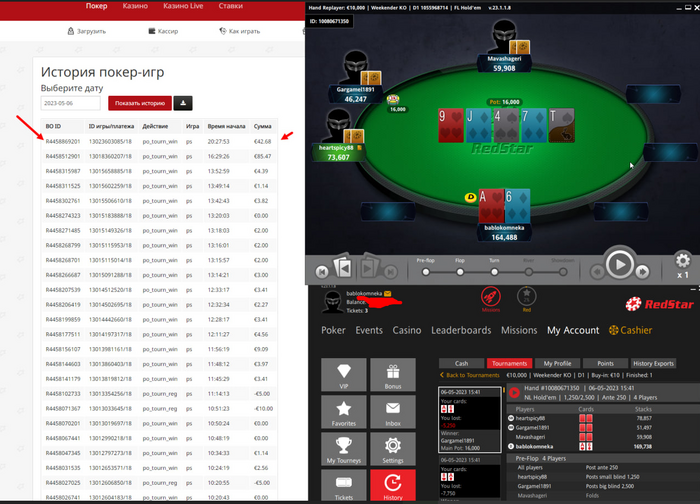This screenshot has height=504, width=700.
Task: Click the date input field
Action: tap(71, 103)
